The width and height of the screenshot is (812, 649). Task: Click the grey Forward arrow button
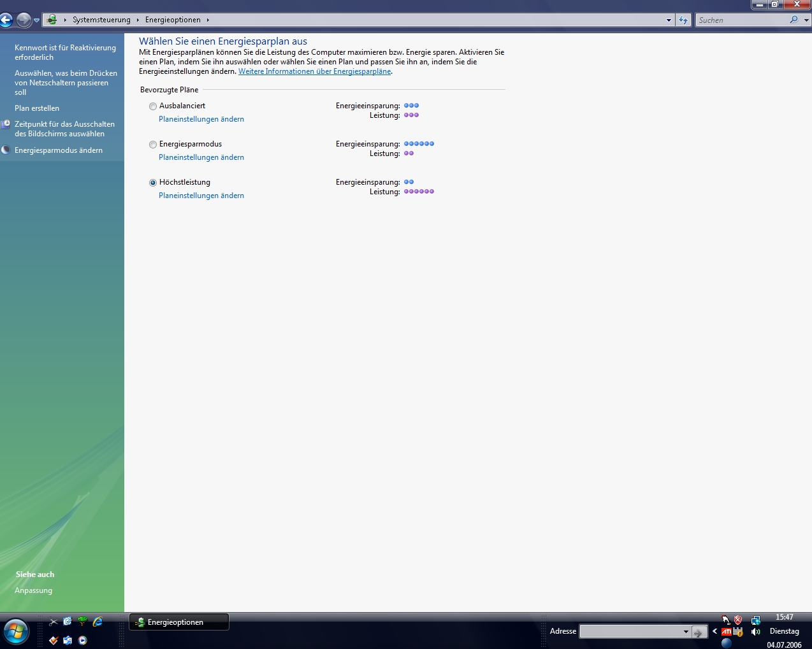(24, 20)
